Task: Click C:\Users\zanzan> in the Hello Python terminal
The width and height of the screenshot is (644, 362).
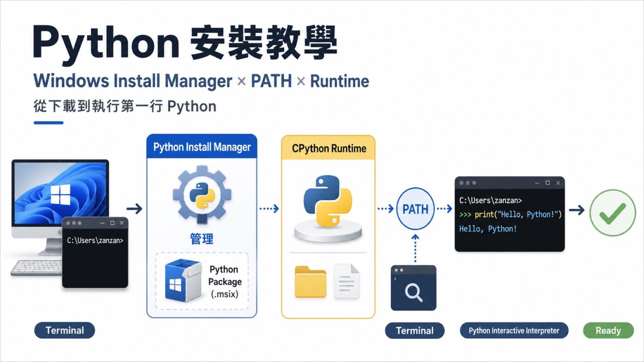Action: tap(491, 200)
